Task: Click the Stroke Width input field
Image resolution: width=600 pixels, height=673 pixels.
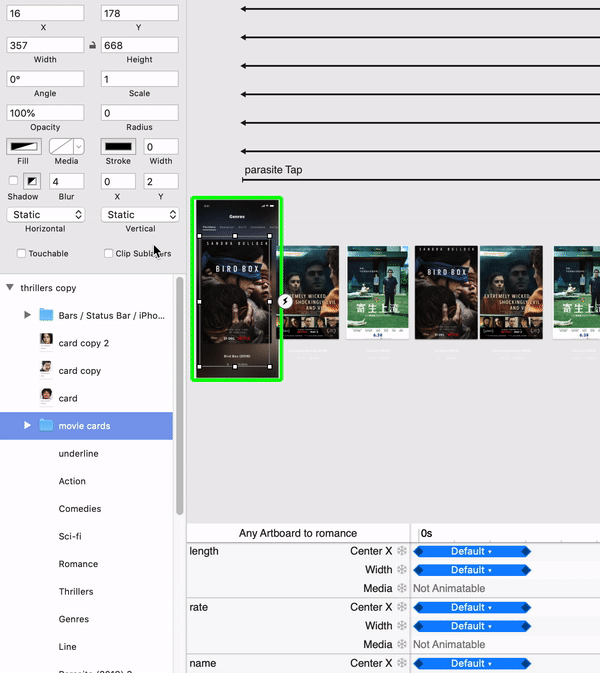Action: point(161,147)
